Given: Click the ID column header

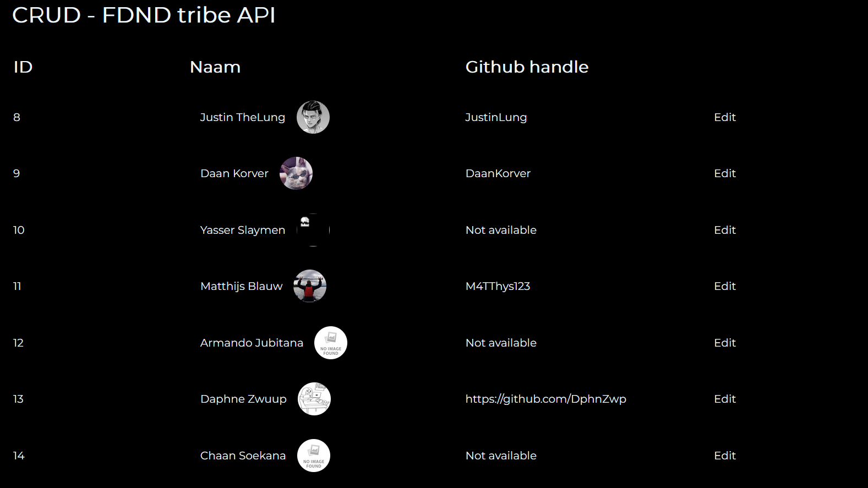Looking at the screenshot, I should (23, 67).
